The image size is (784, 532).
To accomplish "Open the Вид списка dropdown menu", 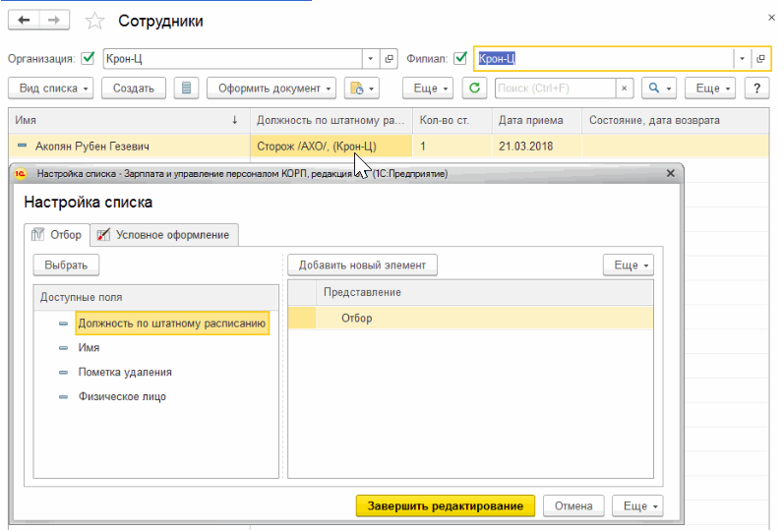I will click(50, 89).
